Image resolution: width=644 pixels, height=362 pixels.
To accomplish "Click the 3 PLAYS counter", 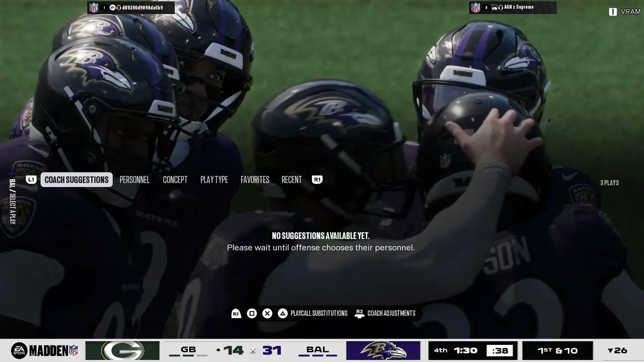I will click(609, 183).
